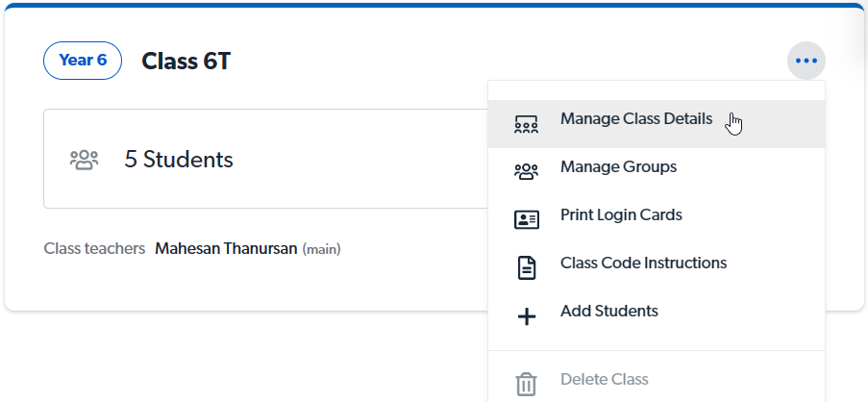Open the Class Code Instructions menu label
This screenshot has width=868, height=402.
(x=643, y=263)
